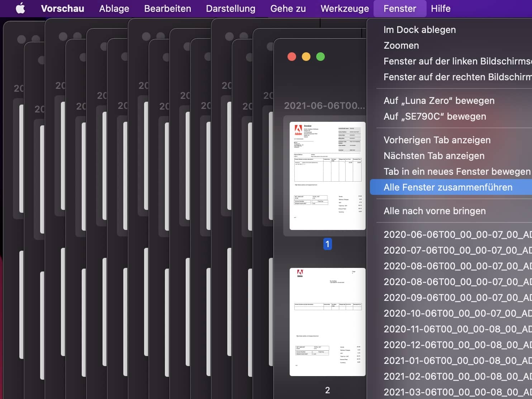Switch to the 2020-12-06 window entry
Screen dimensions: 532x399
[451, 345]
